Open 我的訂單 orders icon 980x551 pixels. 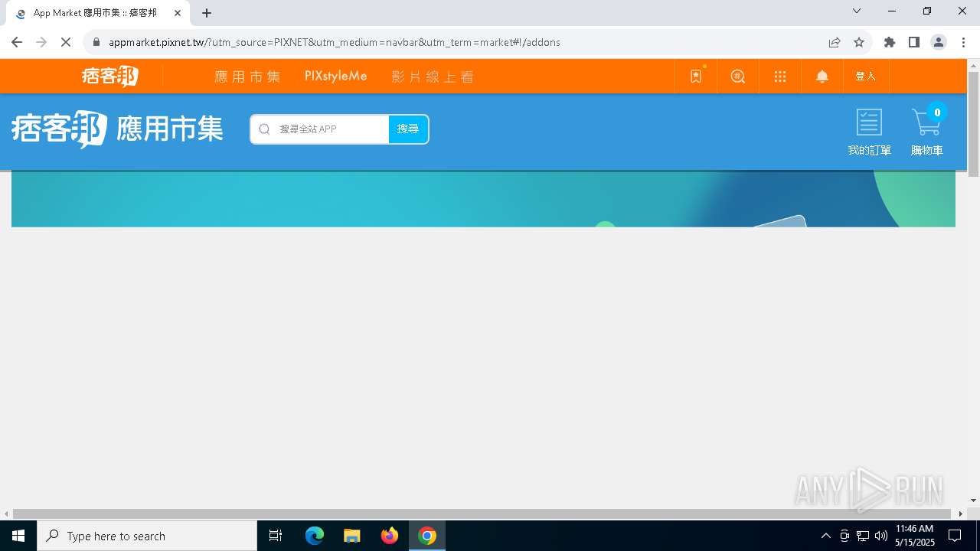click(870, 132)
